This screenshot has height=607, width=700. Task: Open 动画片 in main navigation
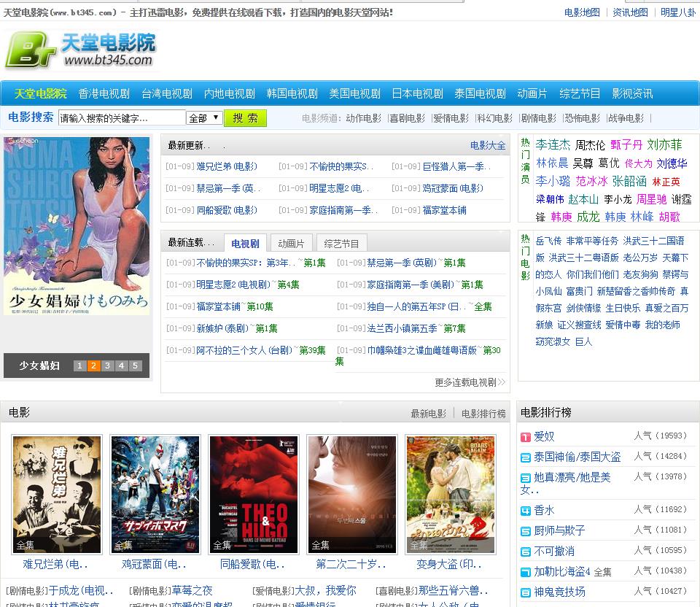[x=532, y=94]
